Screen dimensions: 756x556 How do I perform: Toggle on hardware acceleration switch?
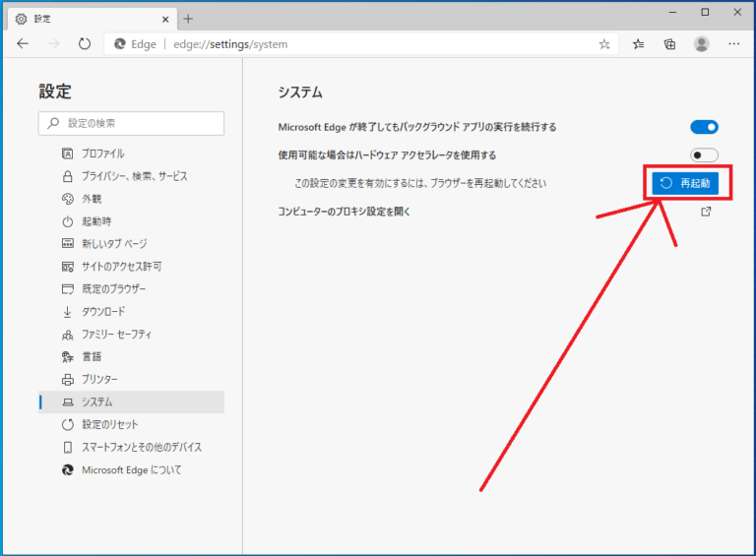(x=704, y=155)
